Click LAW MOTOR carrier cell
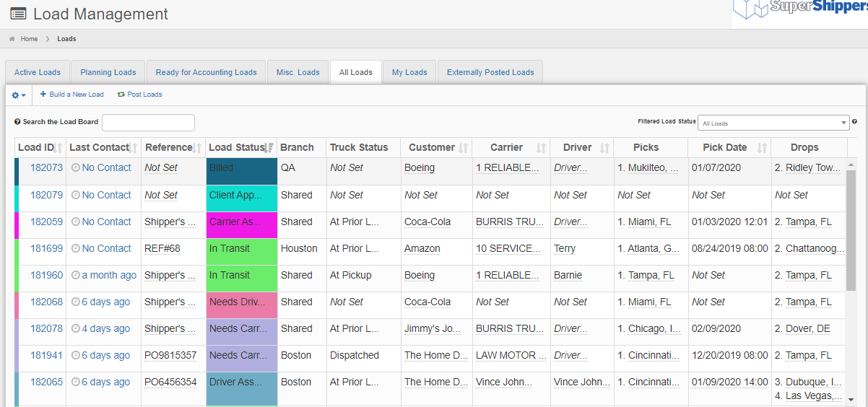The height and width of the screenshot is (407, 868). 511,355
